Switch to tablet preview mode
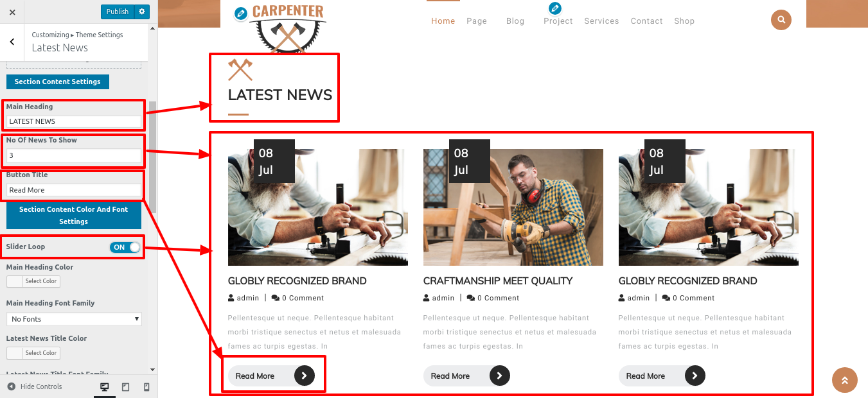Viewport: 868px width, 398px height. [125, 387]
